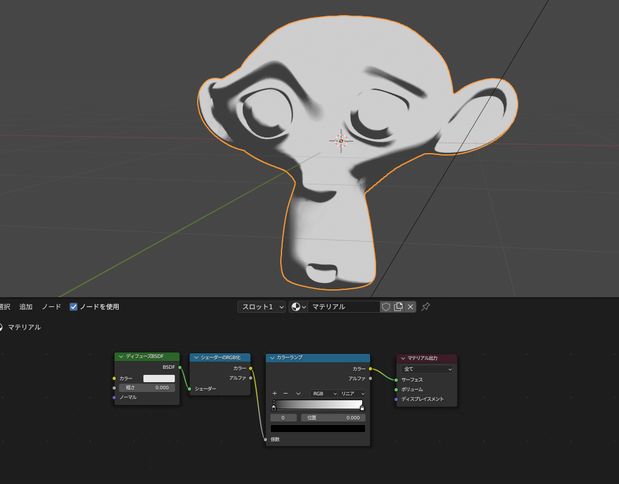This screenshot has height=484, width=619.
Task: Click the active stop index field 0
Action: (x=283, y=417)
